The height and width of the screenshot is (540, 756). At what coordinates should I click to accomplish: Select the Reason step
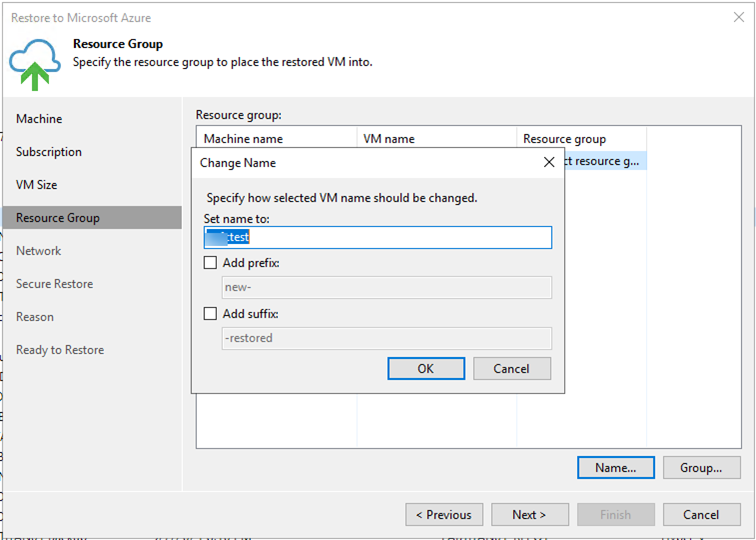point(35,317)
